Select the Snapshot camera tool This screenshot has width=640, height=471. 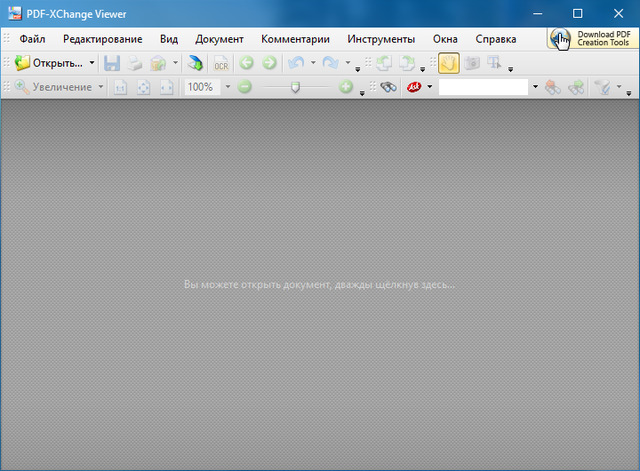(470, 63)
